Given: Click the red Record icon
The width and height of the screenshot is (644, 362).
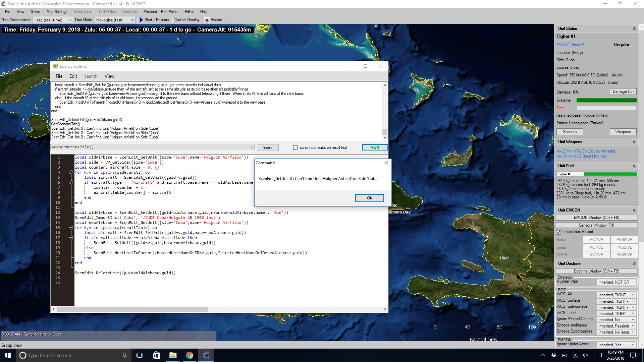Looking at the screenshot, I should coord(207,20).
